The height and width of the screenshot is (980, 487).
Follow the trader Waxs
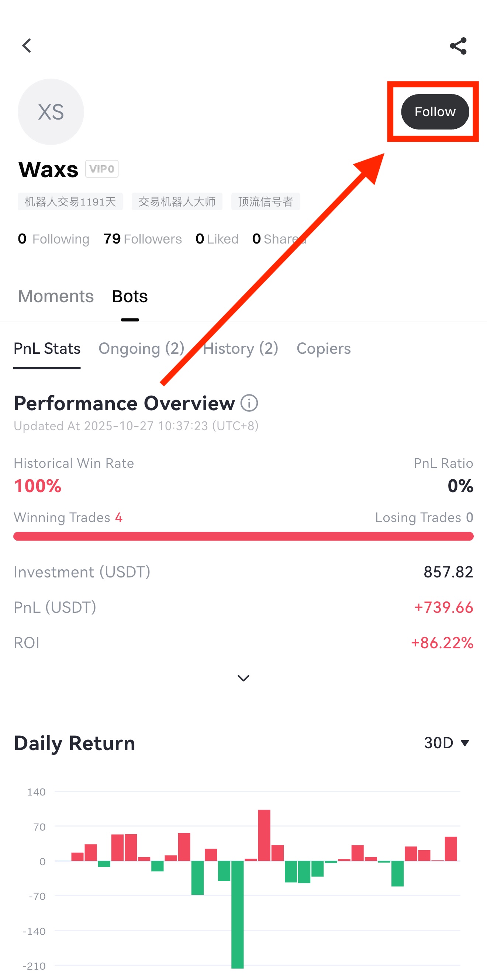tap(435, 112)
